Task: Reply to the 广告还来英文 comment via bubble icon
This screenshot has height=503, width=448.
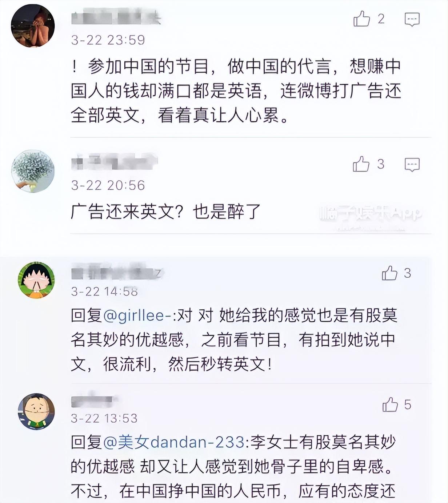Action: (412, 165)
